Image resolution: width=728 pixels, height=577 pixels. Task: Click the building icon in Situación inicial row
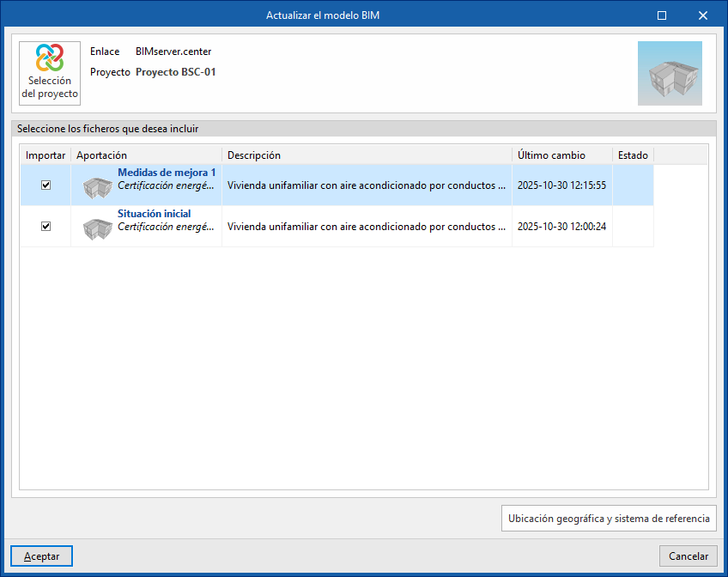tap(98, 229)
